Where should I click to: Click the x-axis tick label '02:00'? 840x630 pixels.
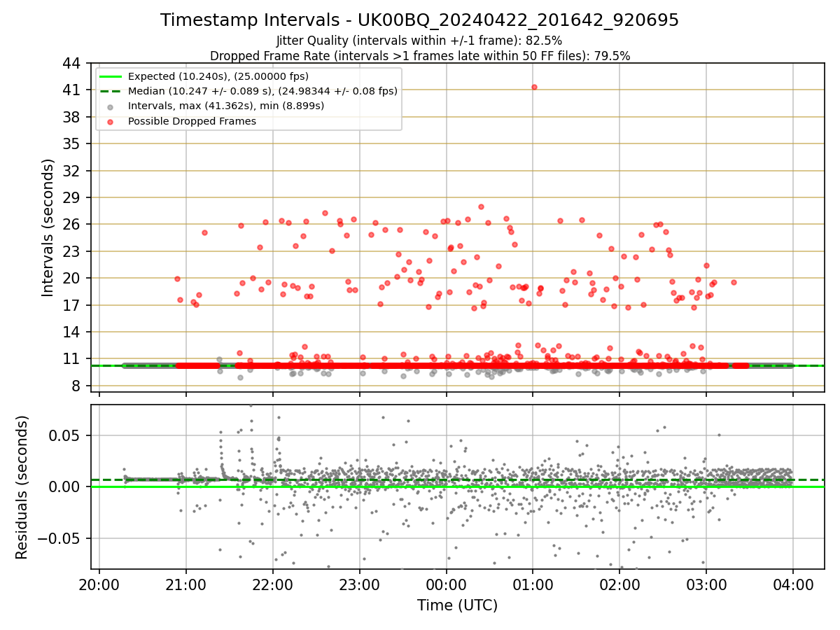(619, 584)
